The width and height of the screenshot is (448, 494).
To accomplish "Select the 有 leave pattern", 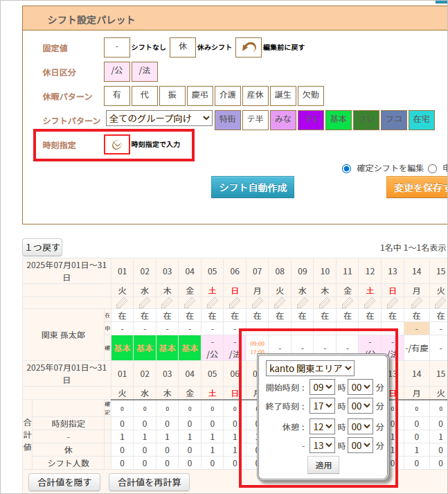I will (x=116, y=96).
